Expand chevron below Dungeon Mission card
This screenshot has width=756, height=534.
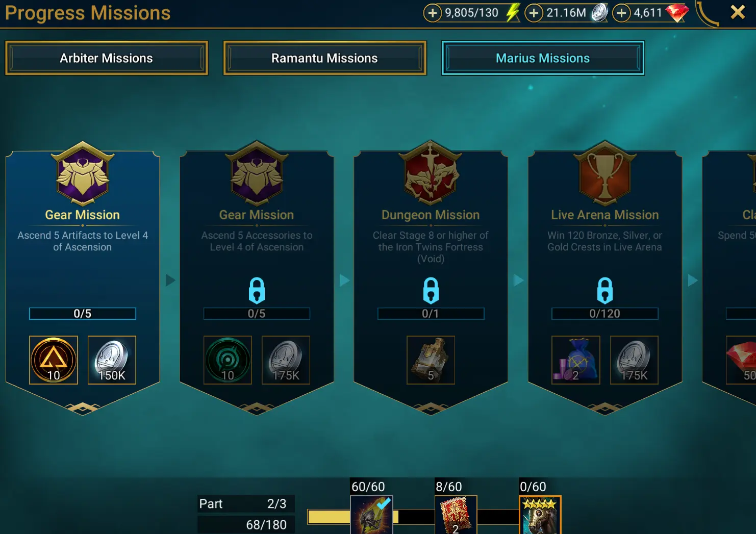coord(431,408)
